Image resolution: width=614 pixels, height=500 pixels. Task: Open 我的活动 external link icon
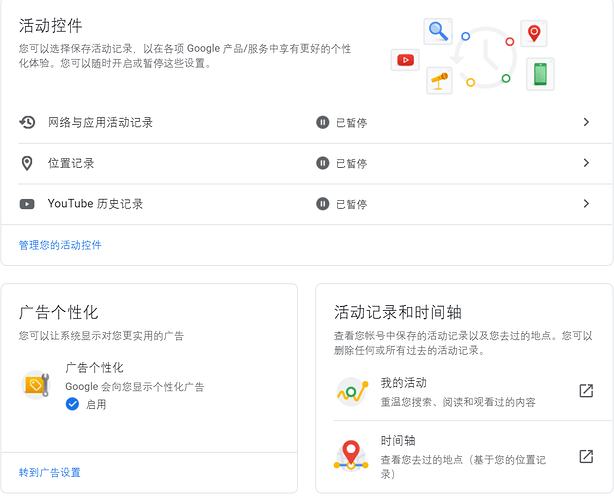coord(586,390)
